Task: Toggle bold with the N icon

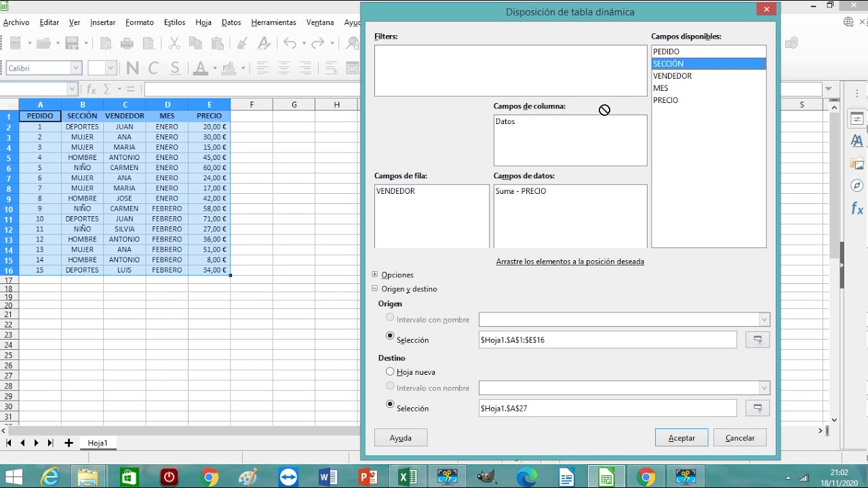Action: [x=132, y=68]
